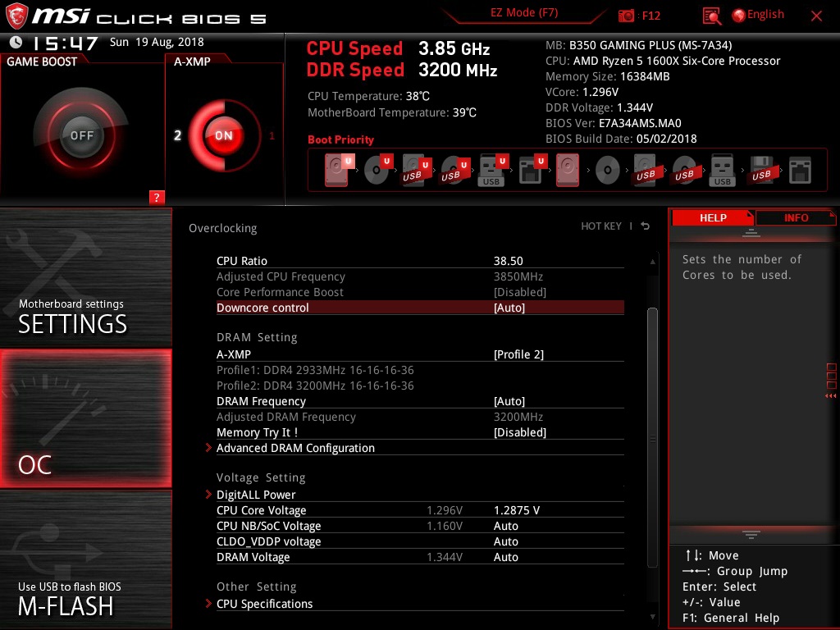Click the red question mark help icon

(x=157, y=197)
